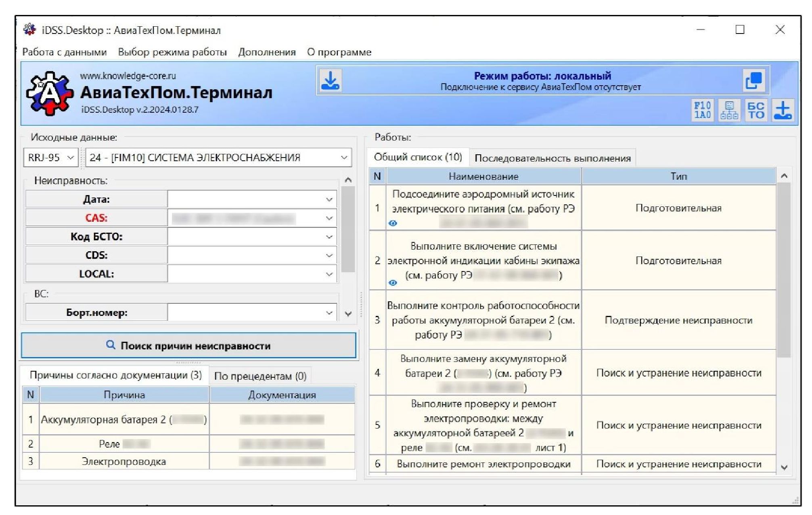812x515 pixels.
Task: Click the copy windows icon in mode banner
Action: (753, 80)
